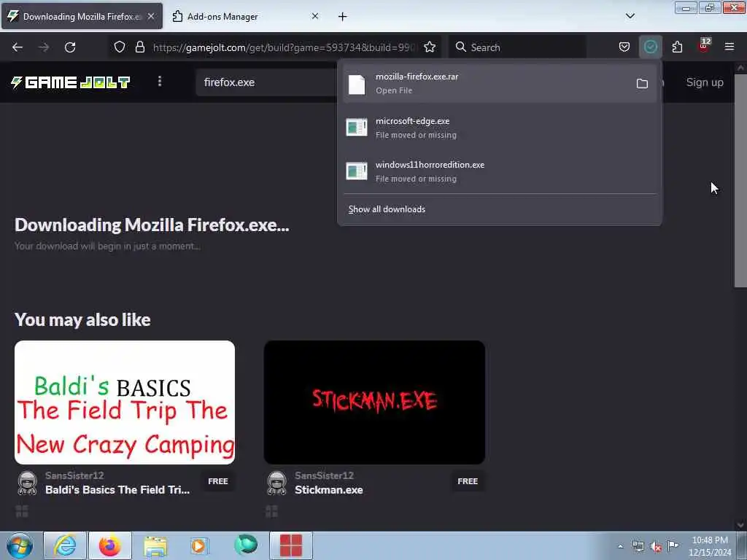Open Game Jolt three-dot more menu
The height and width of the screenshot is (560, 747).
point(160,82)
